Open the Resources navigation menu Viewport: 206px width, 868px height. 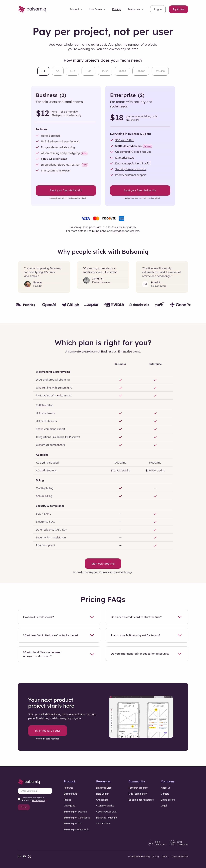135,9
